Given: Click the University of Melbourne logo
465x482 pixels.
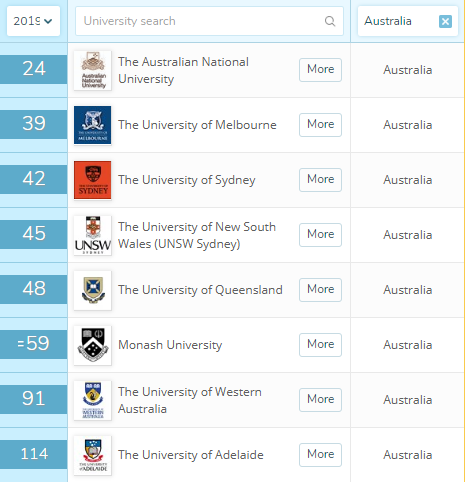Looking at the screenshot, I should (93, 125).
